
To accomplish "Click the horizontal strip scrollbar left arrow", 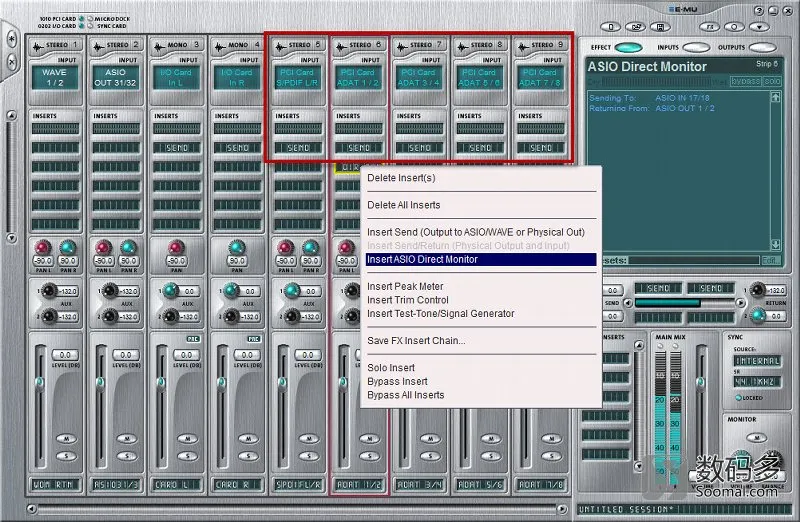I will 32,509.
